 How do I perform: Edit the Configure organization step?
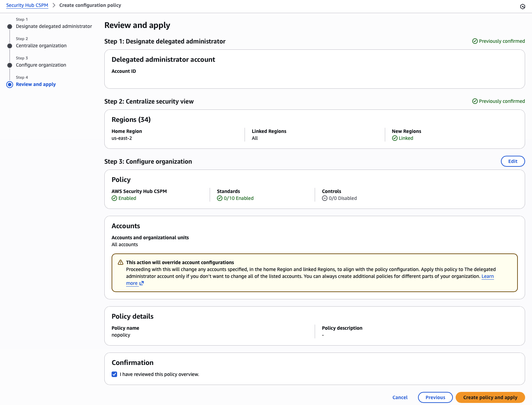coord(513,161)
